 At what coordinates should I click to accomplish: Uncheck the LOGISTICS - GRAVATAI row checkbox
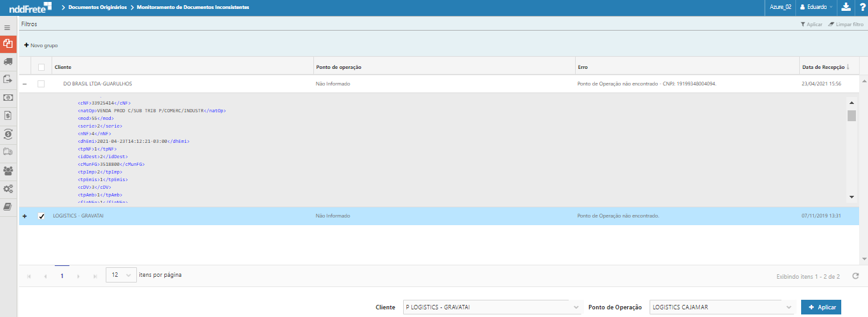pyautogui.click(x=41, y=216)
